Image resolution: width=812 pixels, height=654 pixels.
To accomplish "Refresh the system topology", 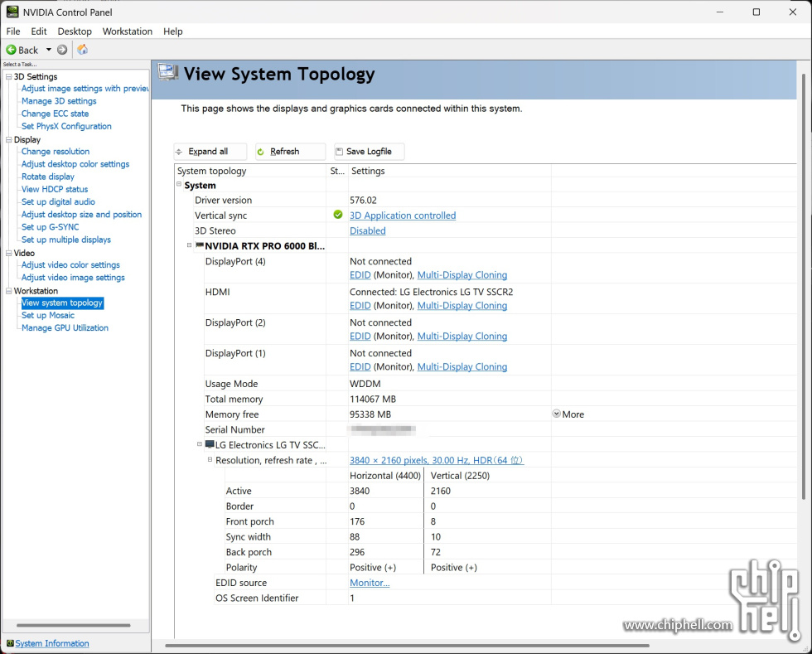I will point(290,152).
